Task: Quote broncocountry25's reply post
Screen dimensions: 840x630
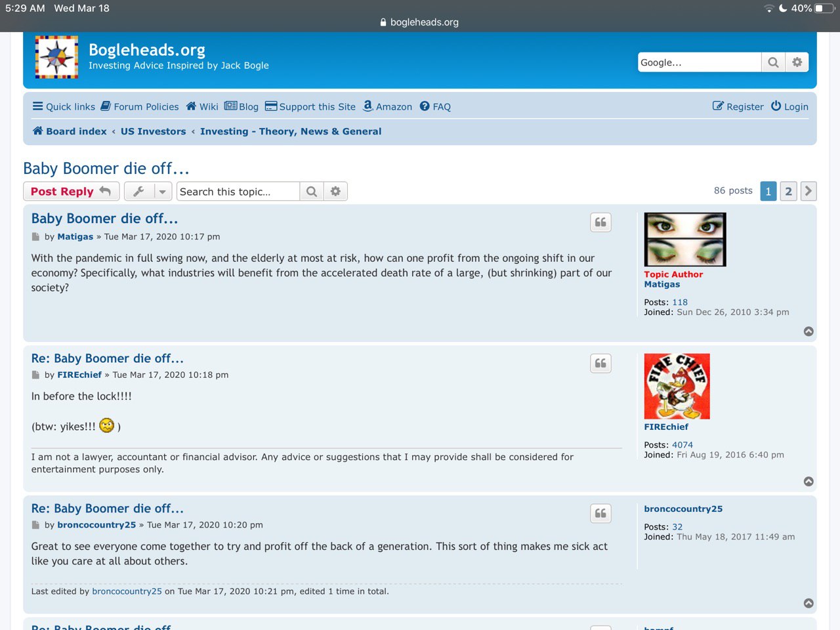Action: coord(600,513)
